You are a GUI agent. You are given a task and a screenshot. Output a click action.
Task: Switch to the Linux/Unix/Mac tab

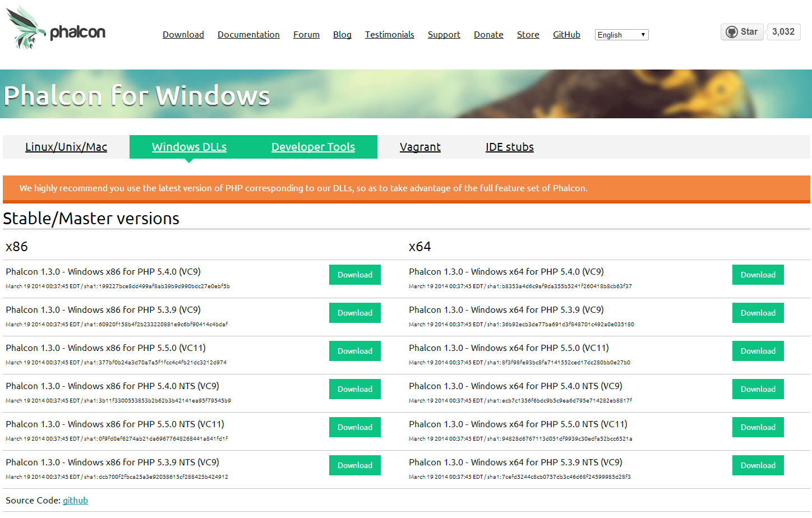pos(66,147)
